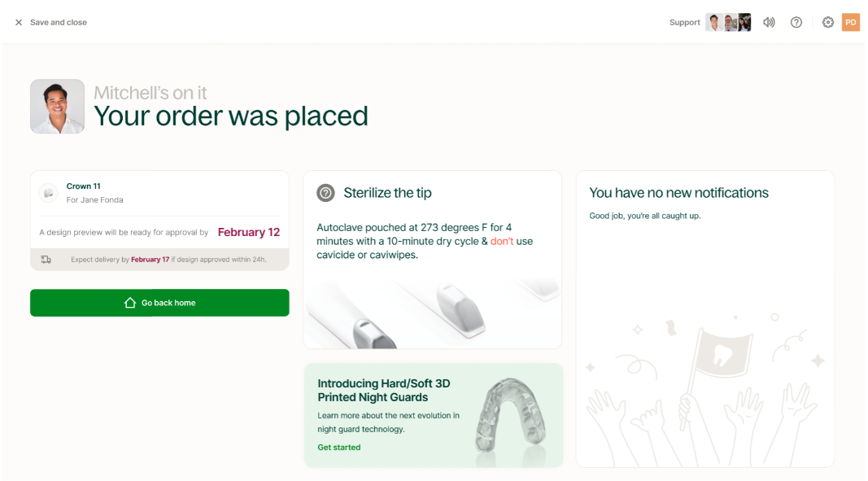Click the Go back home button

159,303
